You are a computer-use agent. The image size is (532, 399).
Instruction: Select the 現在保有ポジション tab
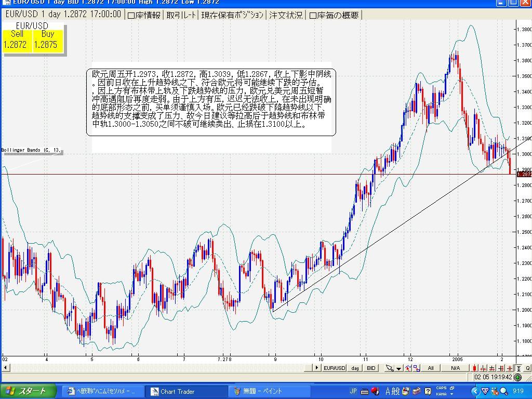click(x=232, y=15)
